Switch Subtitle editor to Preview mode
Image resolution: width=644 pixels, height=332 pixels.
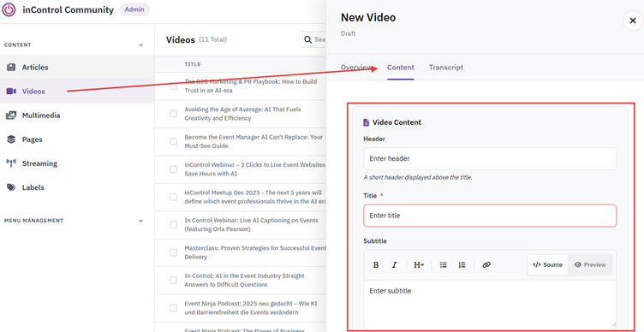coord(590,264)
